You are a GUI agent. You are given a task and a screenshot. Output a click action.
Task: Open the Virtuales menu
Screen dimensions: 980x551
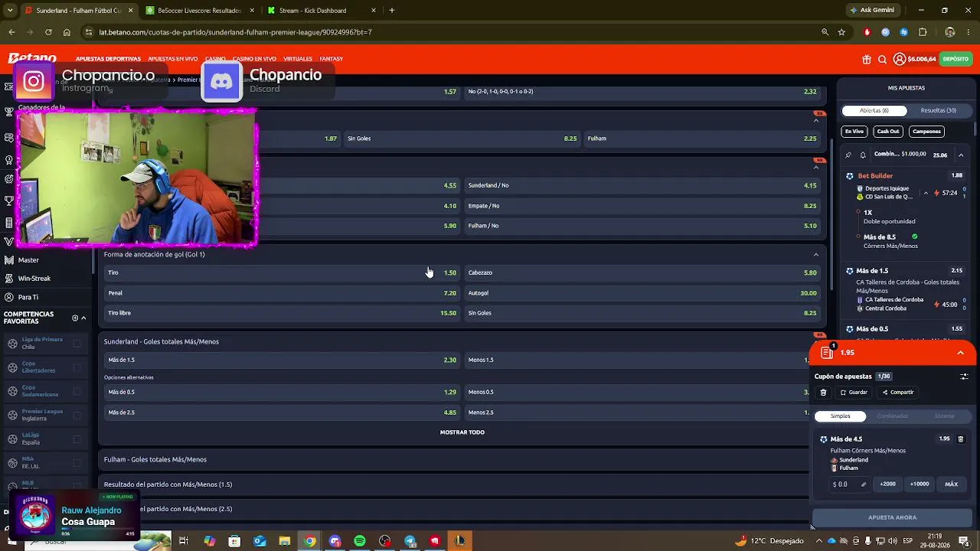[x=298, y=59]
